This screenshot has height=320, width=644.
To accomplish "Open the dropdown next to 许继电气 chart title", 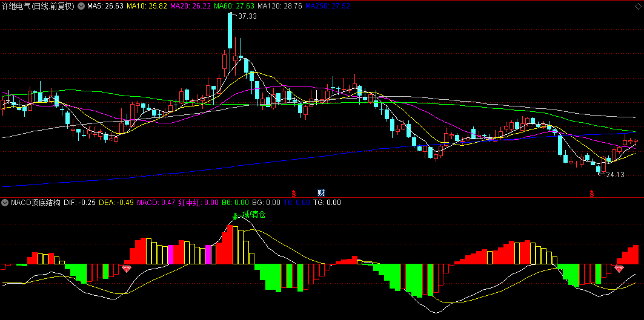I will pyautogui.click(x=81, y=6).
